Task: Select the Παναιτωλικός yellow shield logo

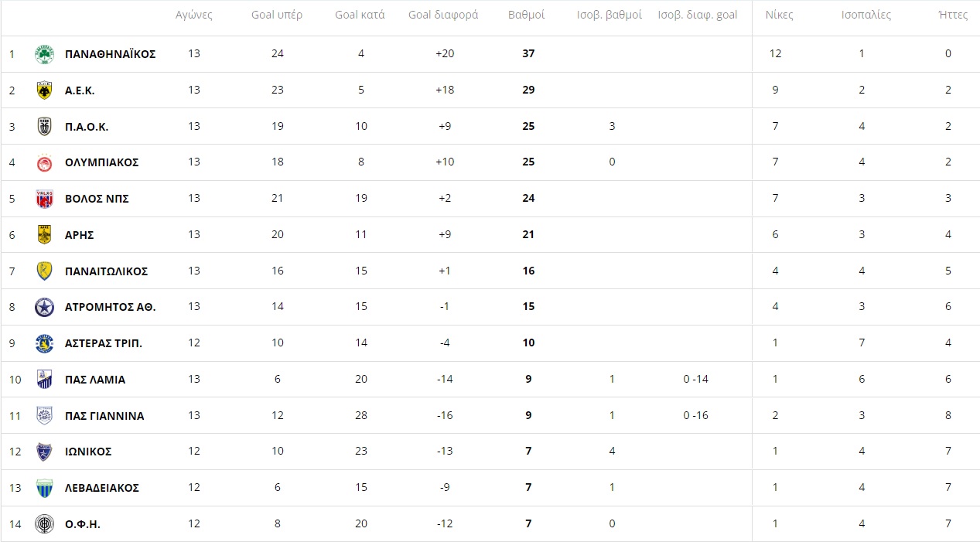Action: 44,271
